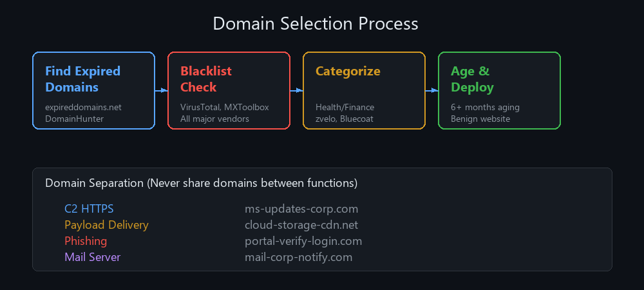This screenshot has height=290, width=644.
Task: Select the Phishing label
Action: [x=86, y=241]
